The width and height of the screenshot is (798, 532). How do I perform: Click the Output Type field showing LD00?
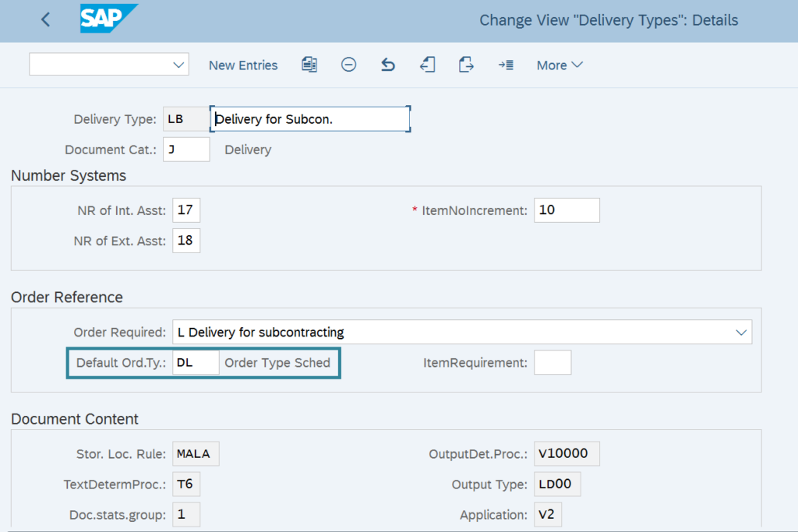click(556, 484)
